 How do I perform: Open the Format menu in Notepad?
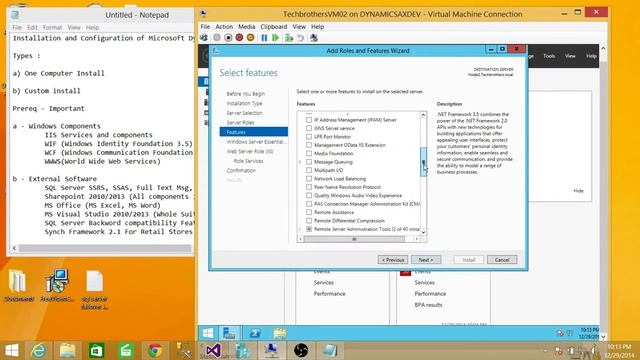click(x=53, y=27)
